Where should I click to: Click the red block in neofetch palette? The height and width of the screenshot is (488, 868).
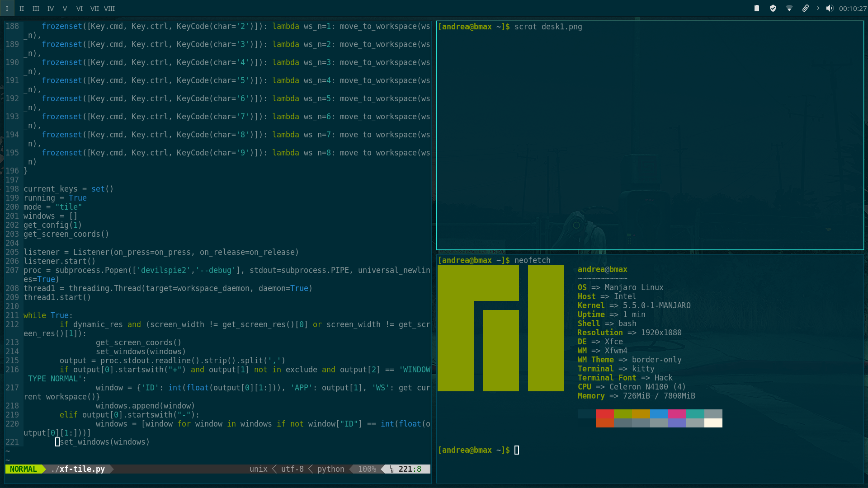605,414
